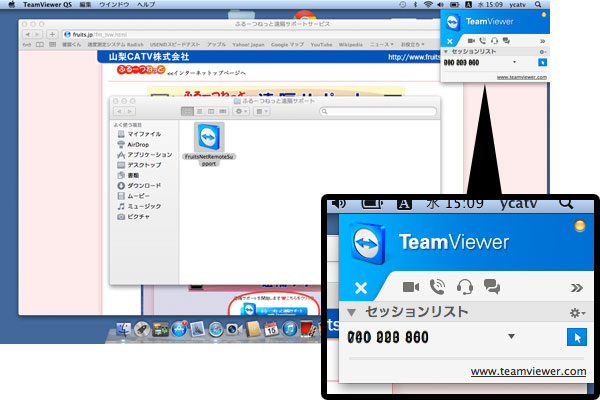Open Spotlight search in top menu bar
This screenshot has height=400, width=600.
coord(538,5)
